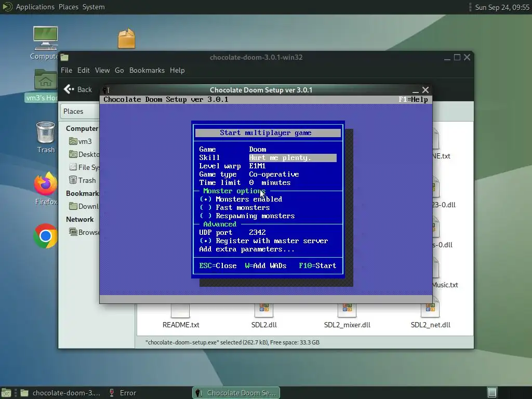Open the Applications menu in top panel
The height and width of the screenshot is (399, 532).
(35, 7)
